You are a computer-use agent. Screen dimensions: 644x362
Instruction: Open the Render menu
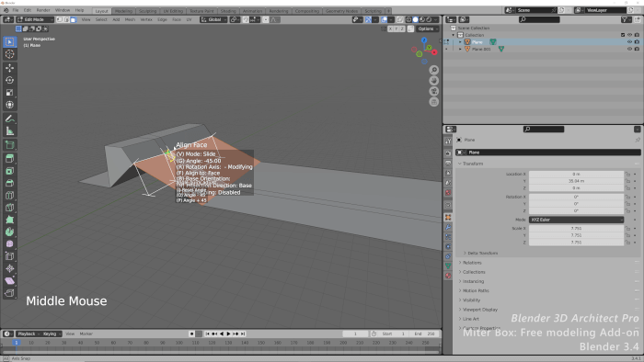[x=43, y=10]
